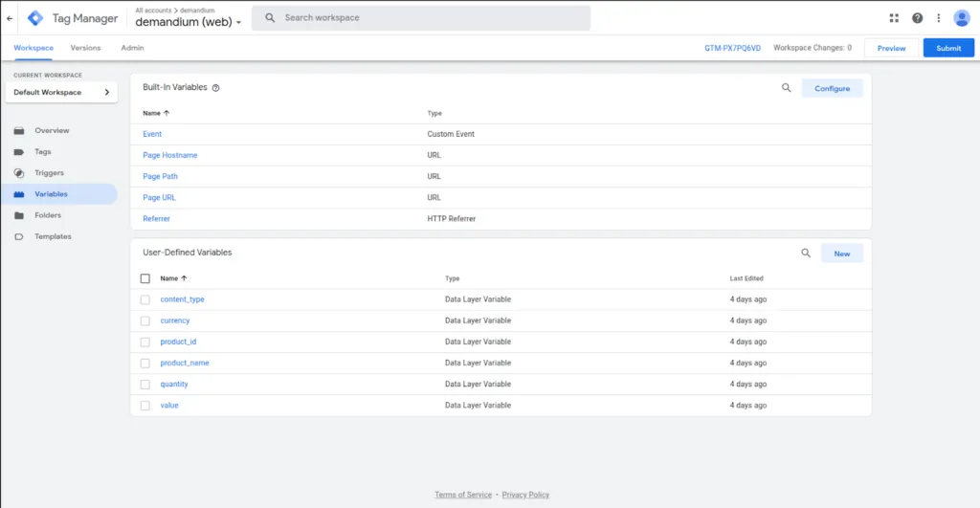Screen dimensions: 980x508
Task: Open the Event built-in variable
Action: pos(152,134)
